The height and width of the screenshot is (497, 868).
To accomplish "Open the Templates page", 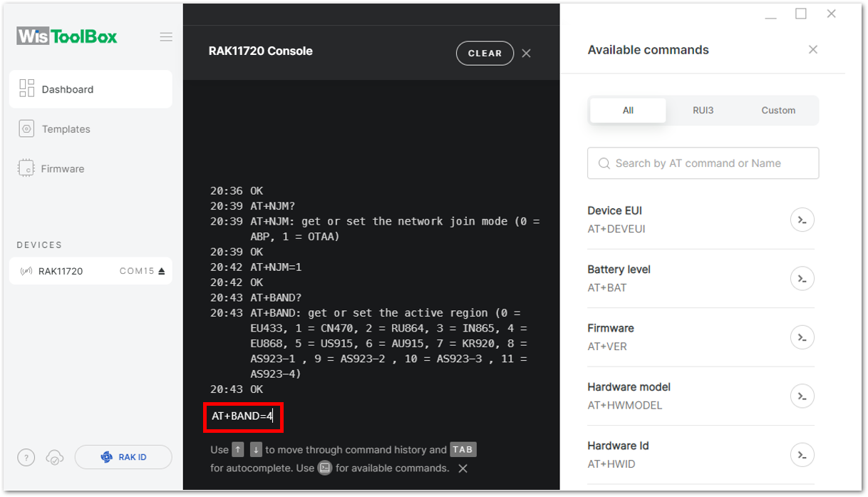I will (x=66, y=129).
